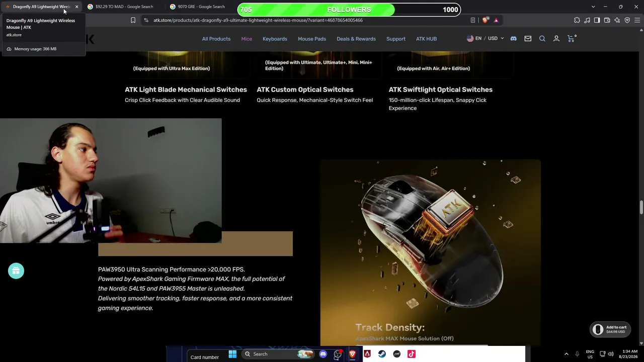This screenshot has width=644, height=362.
Task: Open the media control music note icon
Action: [x=587, y=20]
